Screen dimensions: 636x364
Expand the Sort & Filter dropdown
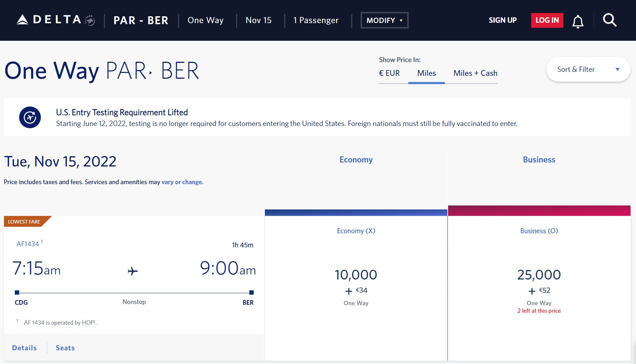coord(588,69)
